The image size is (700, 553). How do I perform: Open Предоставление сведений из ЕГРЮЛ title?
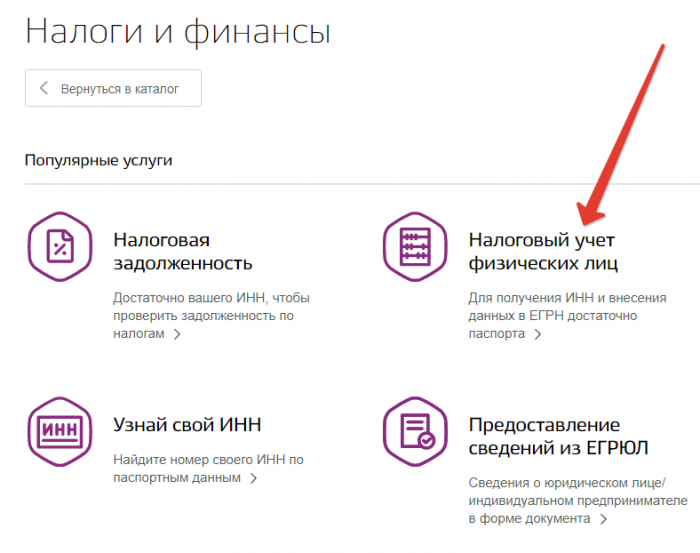[x=558, y=435]
